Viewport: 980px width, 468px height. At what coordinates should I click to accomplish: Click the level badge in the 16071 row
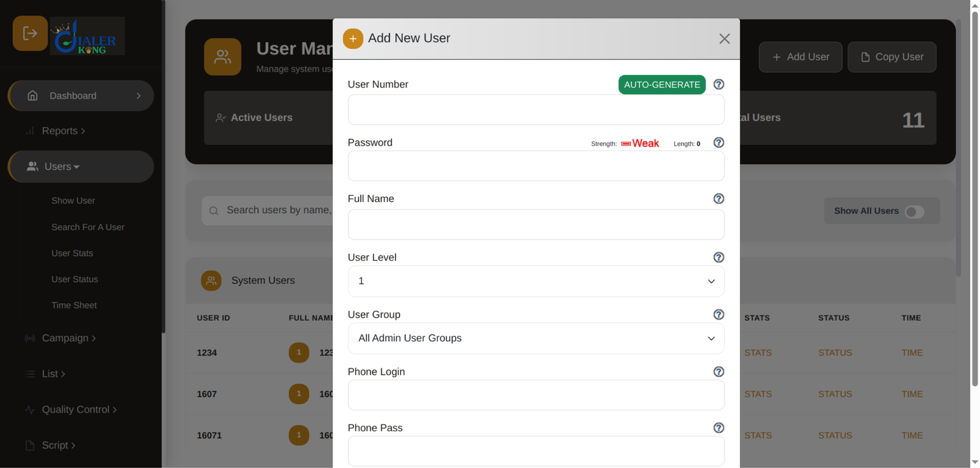299,436
